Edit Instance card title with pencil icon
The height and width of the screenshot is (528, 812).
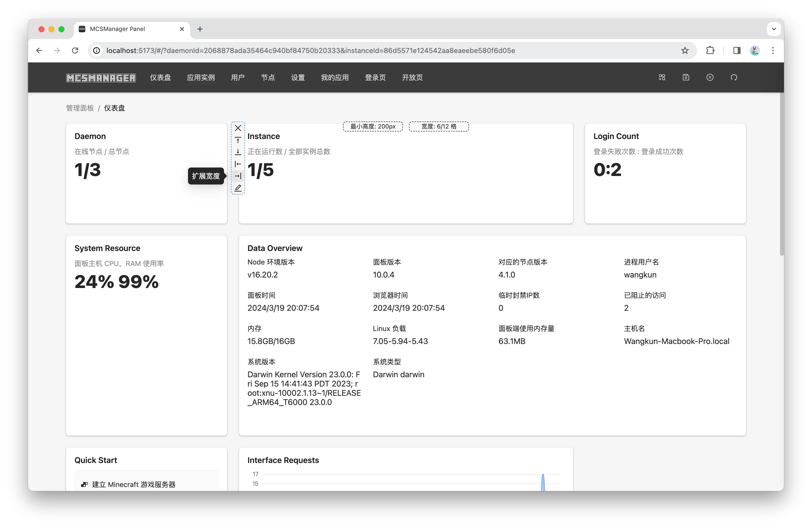(238, 188)
